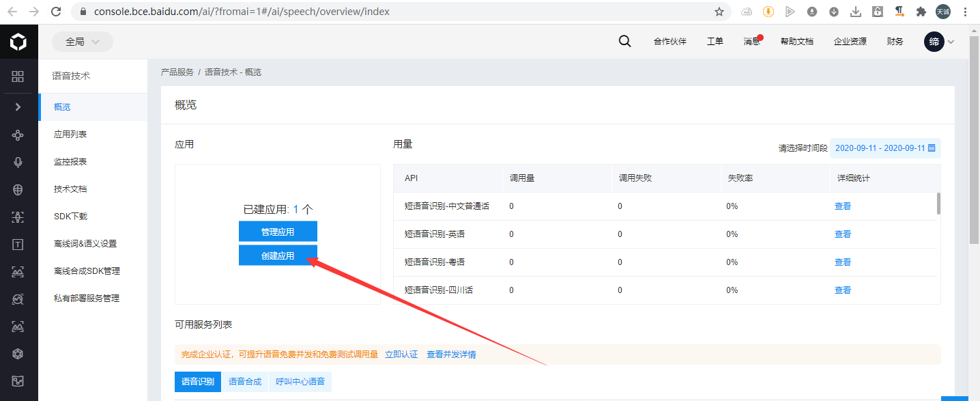This screenshot has height=401, width=980.
Task: Click the Baidu cloud logo icon
Action: click(x=18, y=42)
